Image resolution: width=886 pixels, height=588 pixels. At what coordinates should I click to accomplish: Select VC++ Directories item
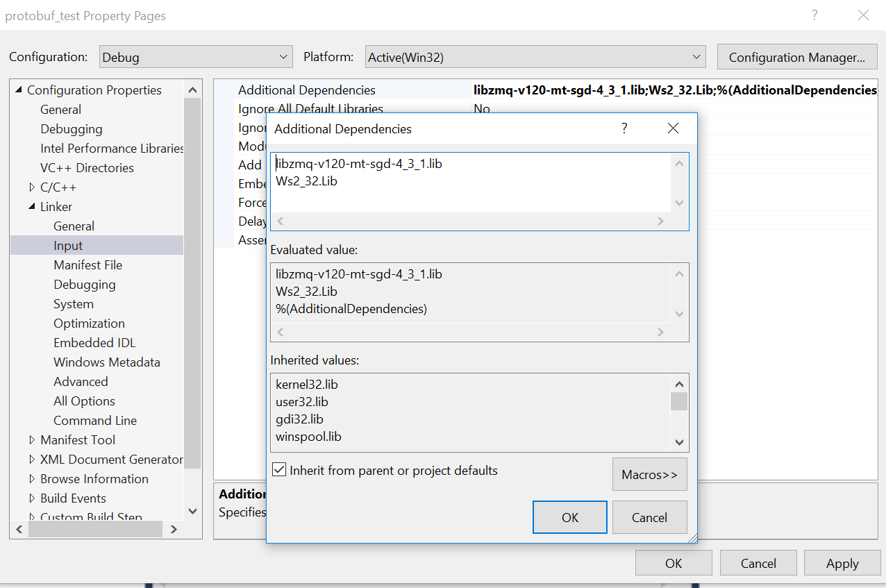coord(87,168)
